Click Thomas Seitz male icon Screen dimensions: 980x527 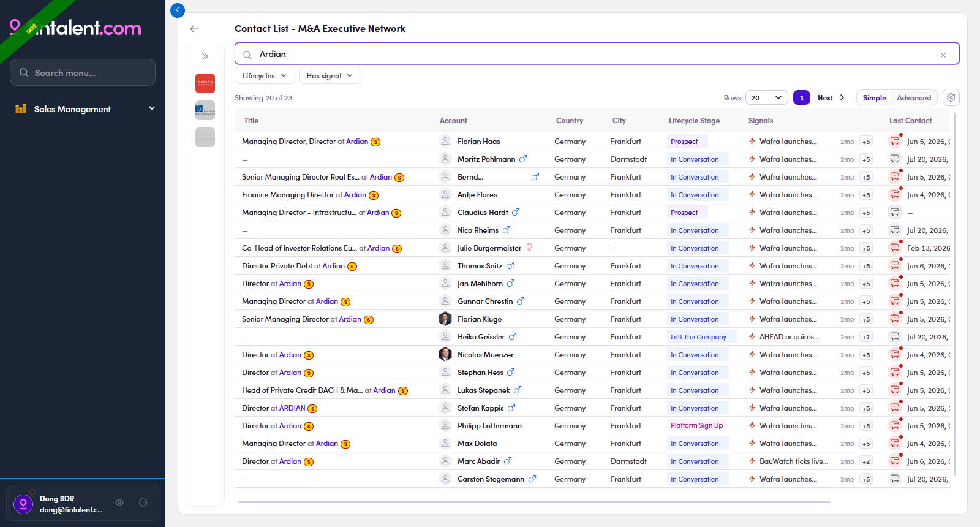(x=510, y=265)
